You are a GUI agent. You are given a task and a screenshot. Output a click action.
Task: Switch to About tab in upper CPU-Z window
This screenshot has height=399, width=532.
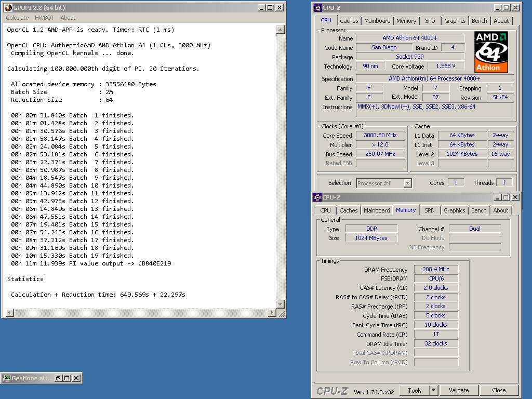tap(501, 21)
